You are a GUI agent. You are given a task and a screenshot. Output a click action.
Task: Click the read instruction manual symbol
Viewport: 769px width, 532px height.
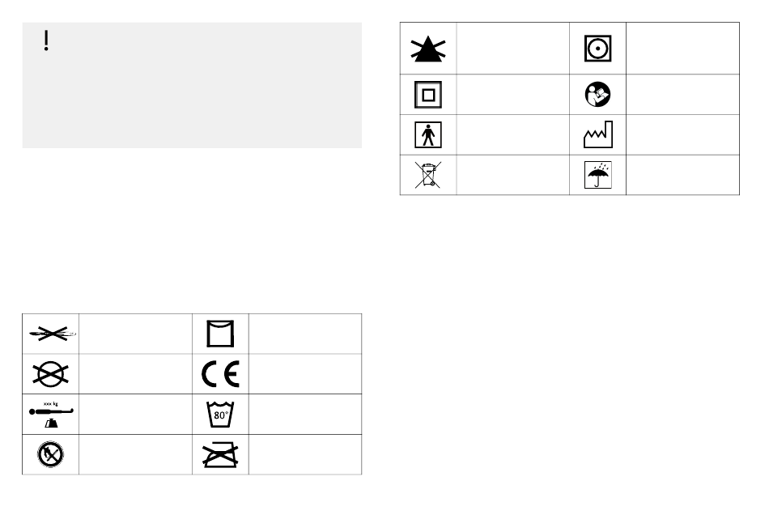[x=598, y=94]
